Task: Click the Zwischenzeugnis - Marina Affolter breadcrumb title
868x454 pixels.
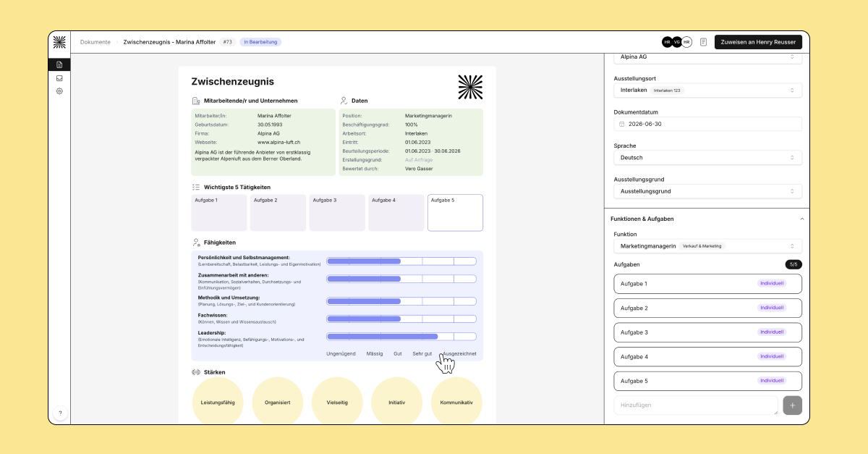Action: [169, 42]
